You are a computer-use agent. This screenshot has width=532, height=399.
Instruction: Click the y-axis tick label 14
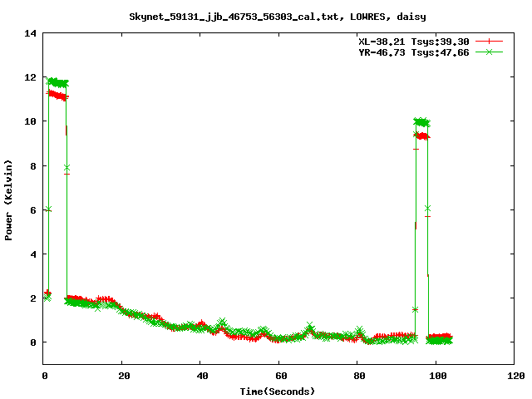pyautogui.click(x=31, y=33)
